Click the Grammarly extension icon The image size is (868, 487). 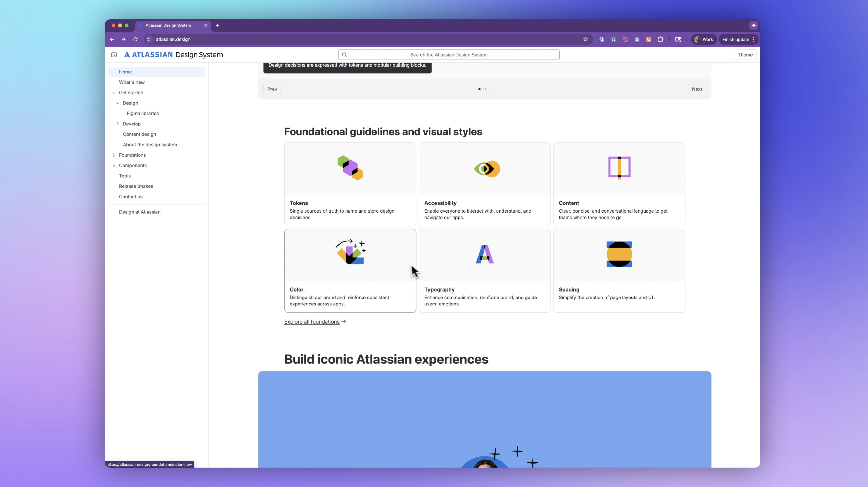613,39
